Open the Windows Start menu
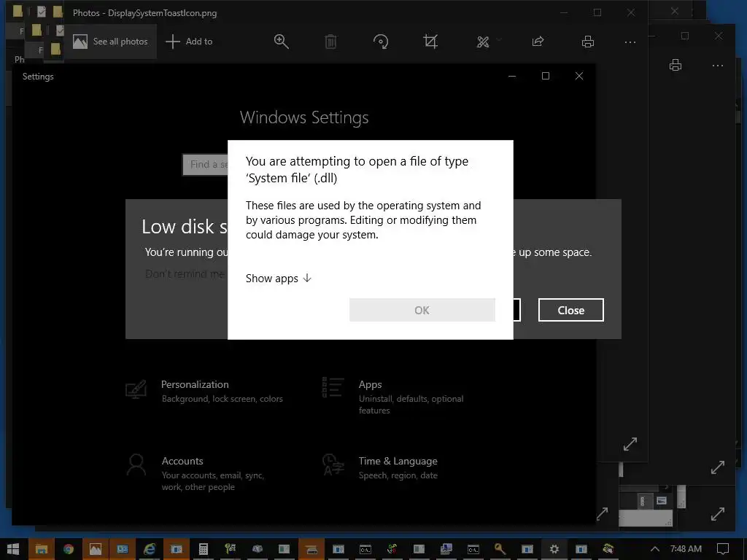Viewport: 747px width, 560px height. click(x=13, y=549)
